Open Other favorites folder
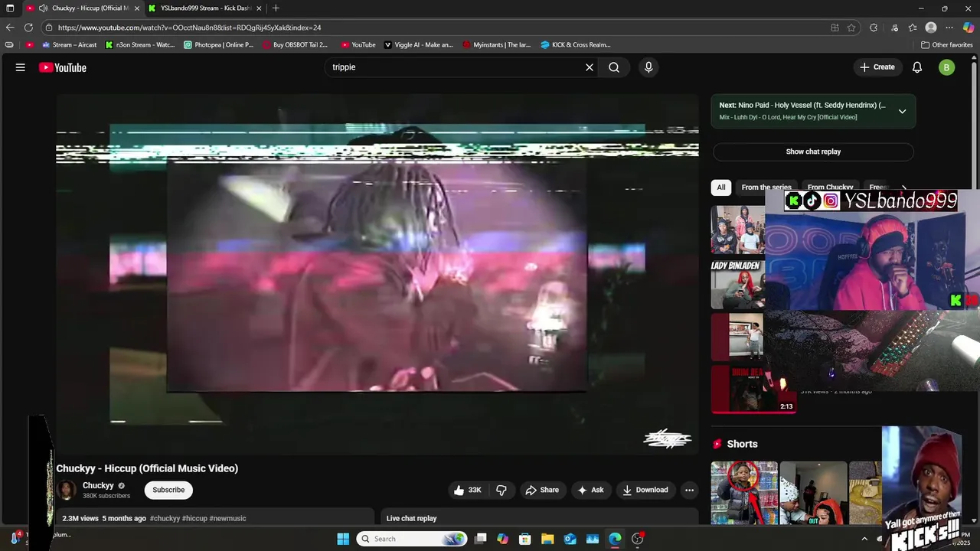Image resolution: width=980 pixels, height=551 pixels. [x=947, y=44]
